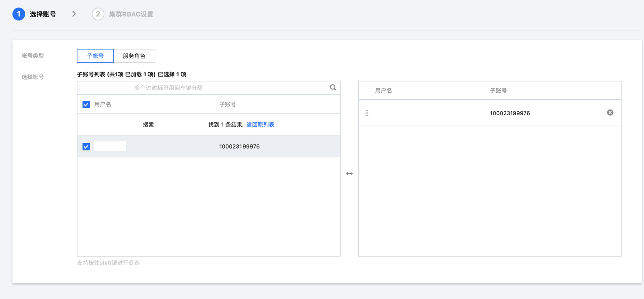Remove the selected account with the X icon
The width and height of the screenshot is (644, 299).
click(610, 113)
